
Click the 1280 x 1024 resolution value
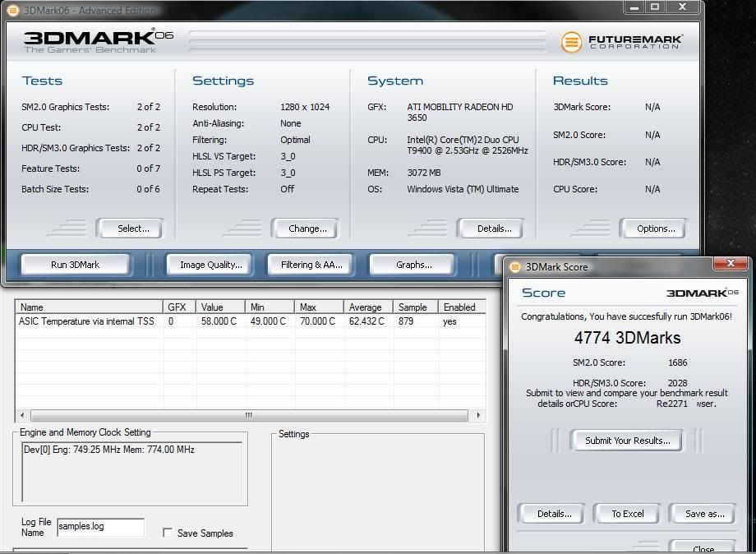tap(305, 107)
